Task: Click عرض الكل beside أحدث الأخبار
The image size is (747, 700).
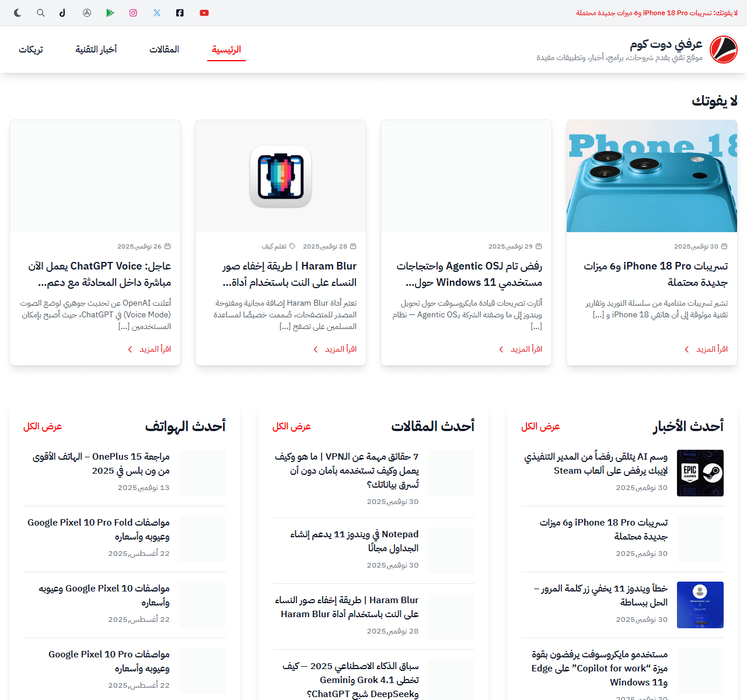Action: pos(540,426)
